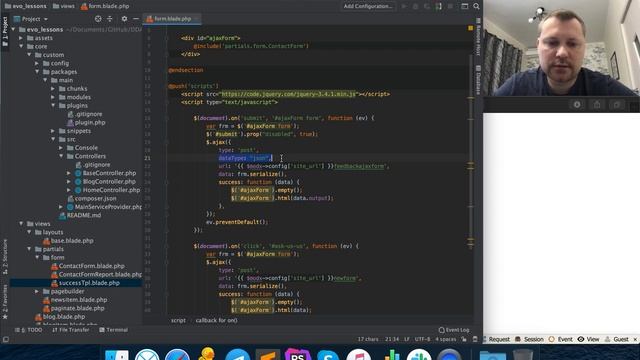Click the run configuration play icon
Image resolution: width=640 pixels, height=360 pixels.
coord(404,6)
